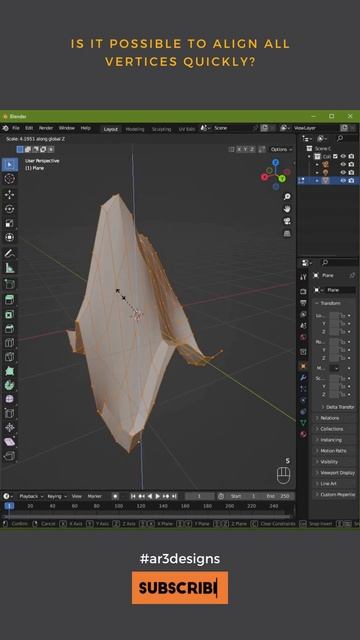Select the Poly Build tool

tap(9, 371)
